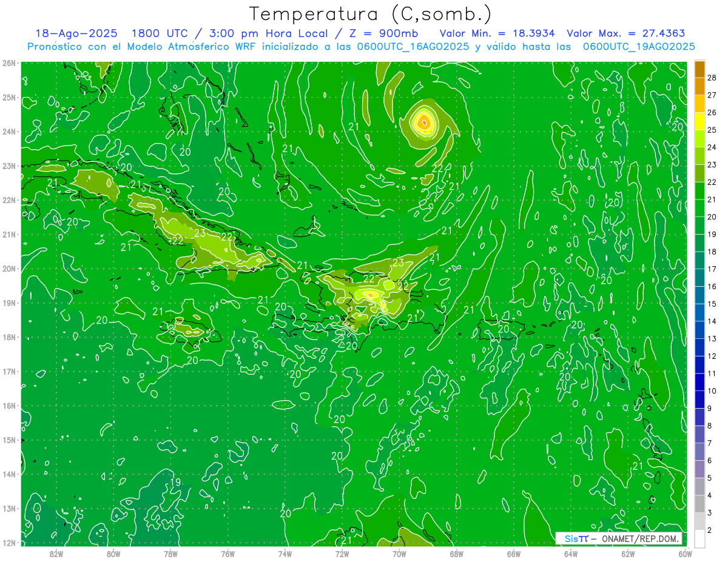
Task: Pick the green swatch between 20 and 21
Action: coord(699,208)
